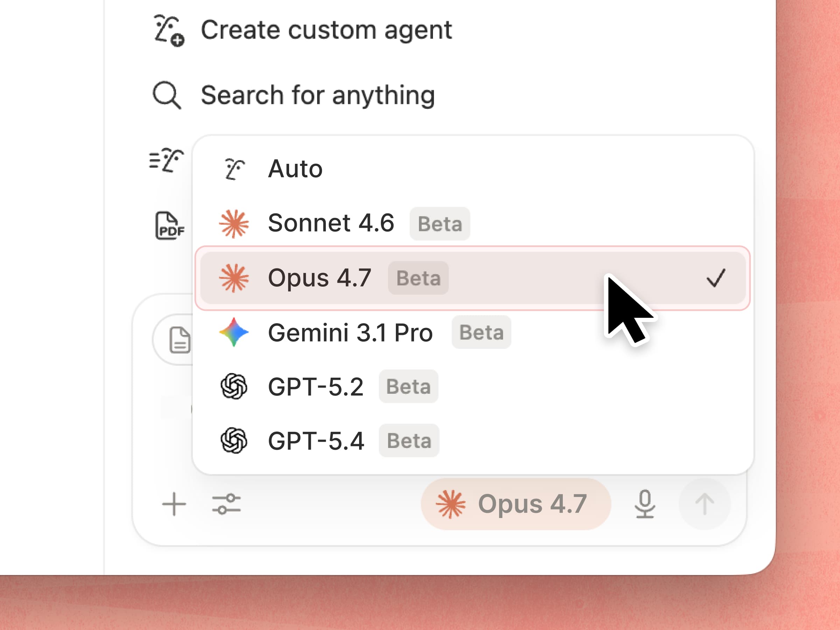Activate the microphone dictation icon
The image size is (840, 630).
pos(645,504)
